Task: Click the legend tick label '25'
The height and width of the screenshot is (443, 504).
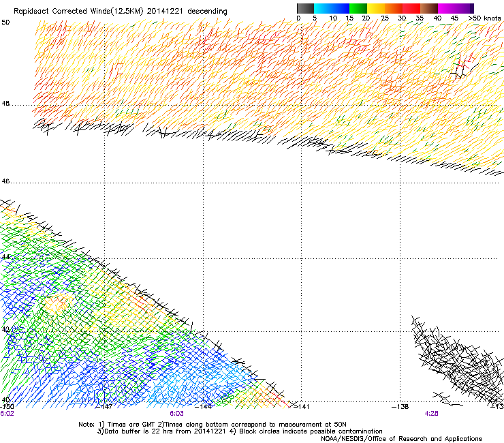Action: [x=385, y=18]
